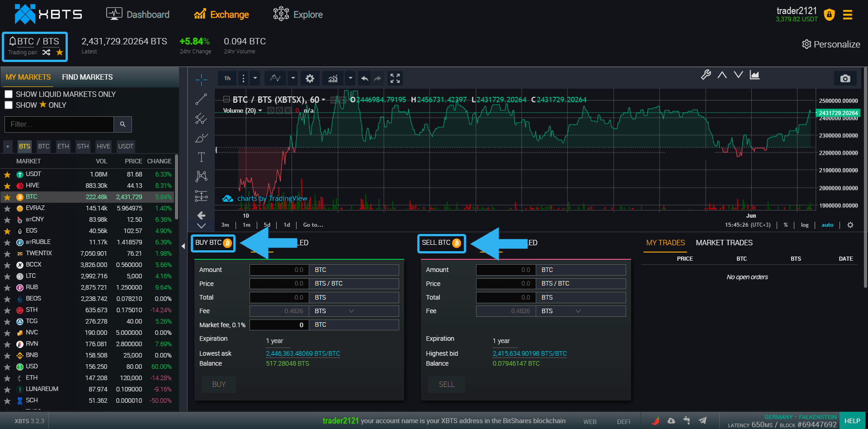Select the Trend Line drawing tool

click(x=201, y=99)
